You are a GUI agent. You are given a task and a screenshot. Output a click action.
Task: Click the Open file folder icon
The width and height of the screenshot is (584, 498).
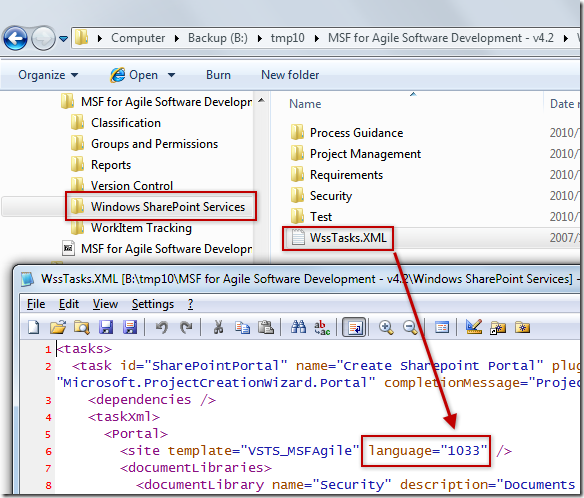pyautogui.click(x=58, y=327)
